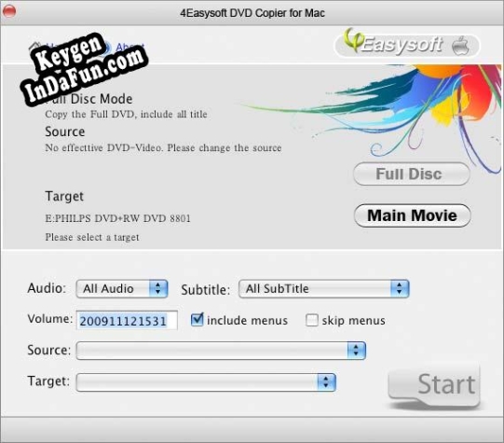This screenshot has height=443, width=504.
Task: Click 'Copy the Full DVD, include all title'
Action: pyautogui.click(x=126, y=114)
